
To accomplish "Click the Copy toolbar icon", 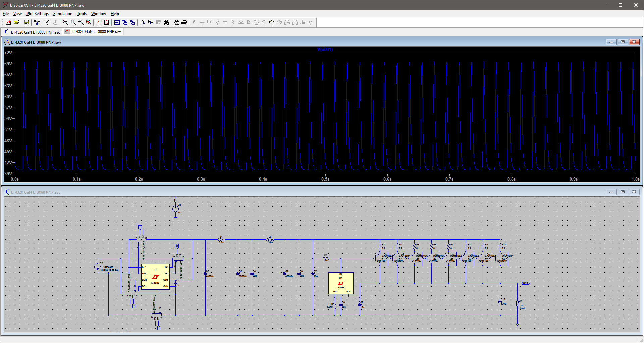I will 151,22.
